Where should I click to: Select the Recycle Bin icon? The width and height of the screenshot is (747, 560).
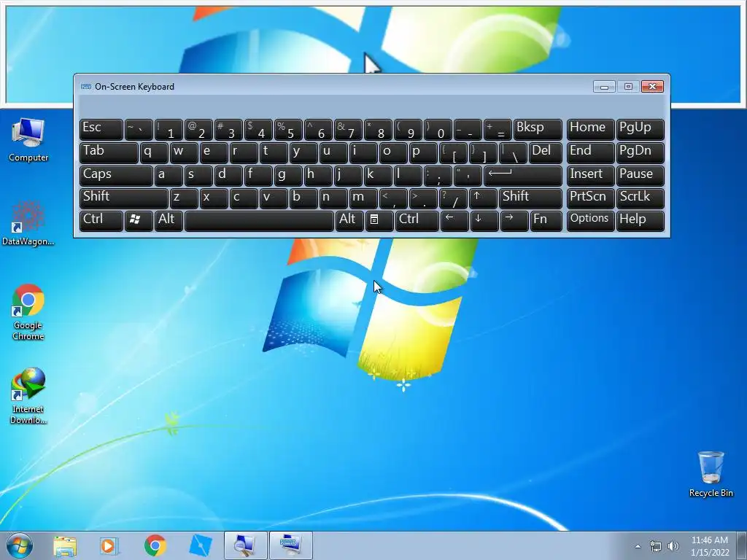tap(711, 474)
